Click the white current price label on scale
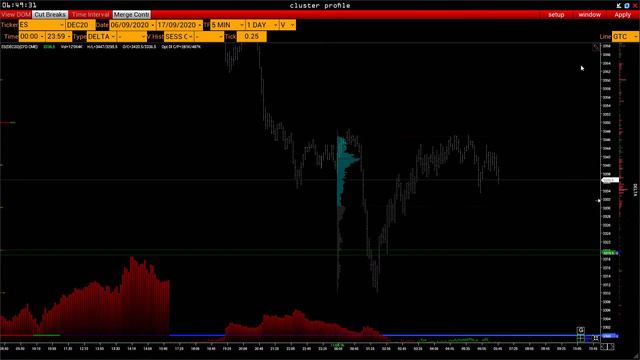640x360 pixels. (610, 180)
